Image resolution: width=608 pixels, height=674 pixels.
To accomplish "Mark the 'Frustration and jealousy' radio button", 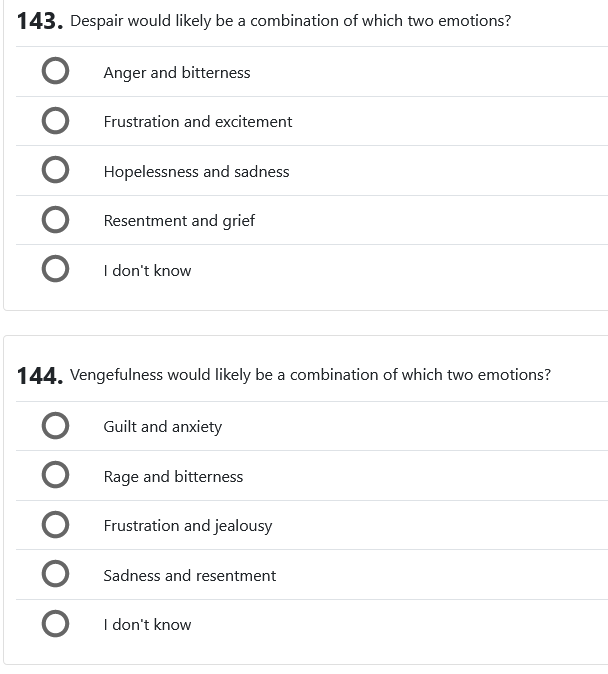I will click(56, 525).
